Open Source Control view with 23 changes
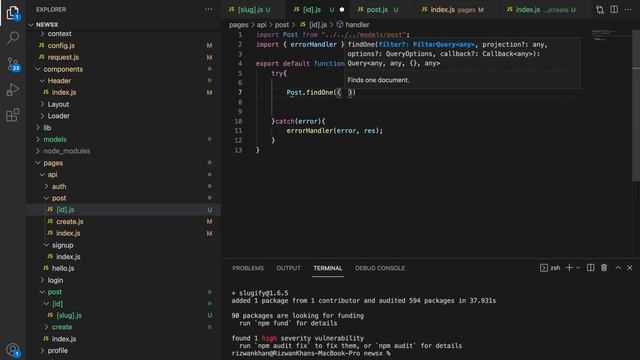 [13, 64]
